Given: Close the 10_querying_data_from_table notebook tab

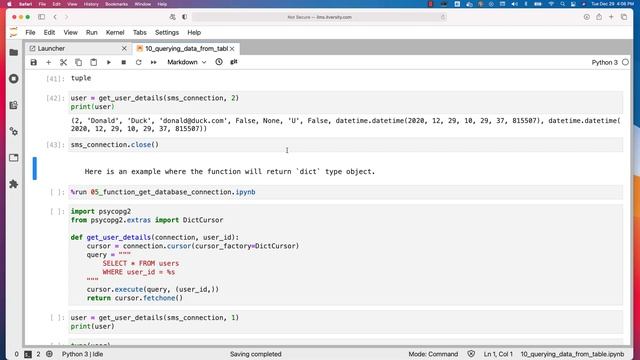Looking at the screenshot, I should [x=232, y=49].
